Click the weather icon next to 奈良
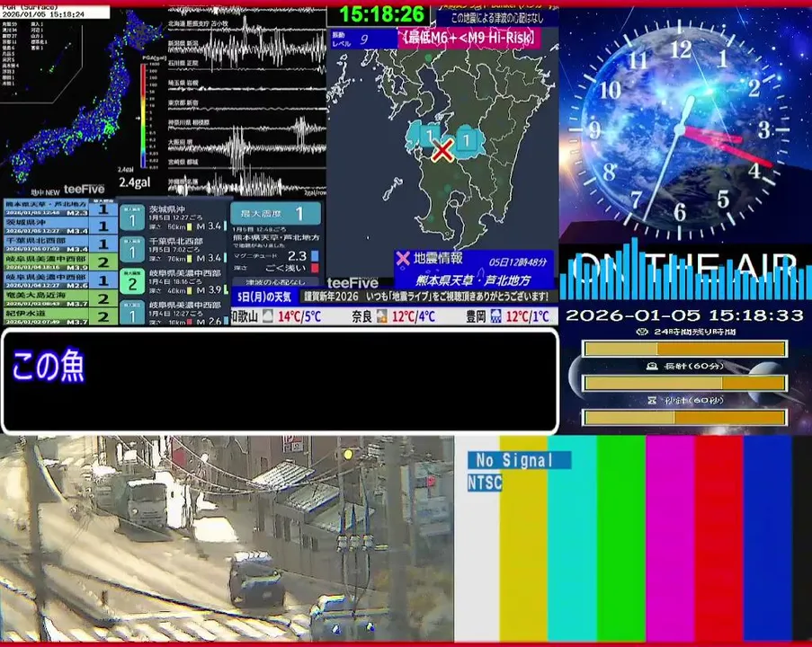The height and width of the screenshot is (647, 812). [x=381, y=315]
